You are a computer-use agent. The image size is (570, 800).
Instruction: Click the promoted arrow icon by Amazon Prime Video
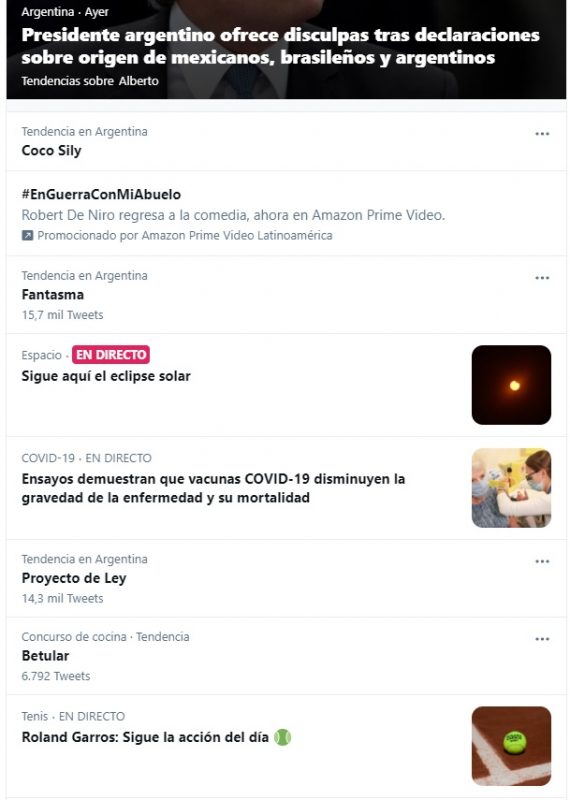[x=27, y=235]
